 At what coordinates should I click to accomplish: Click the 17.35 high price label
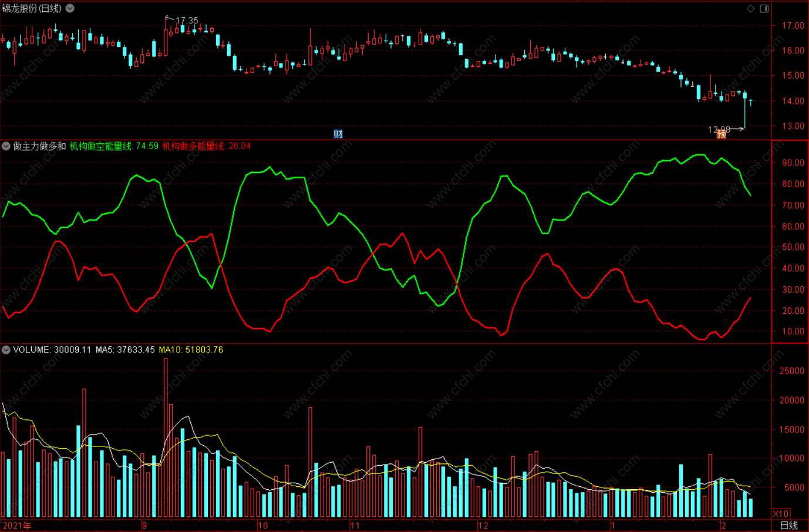(187, 21)
